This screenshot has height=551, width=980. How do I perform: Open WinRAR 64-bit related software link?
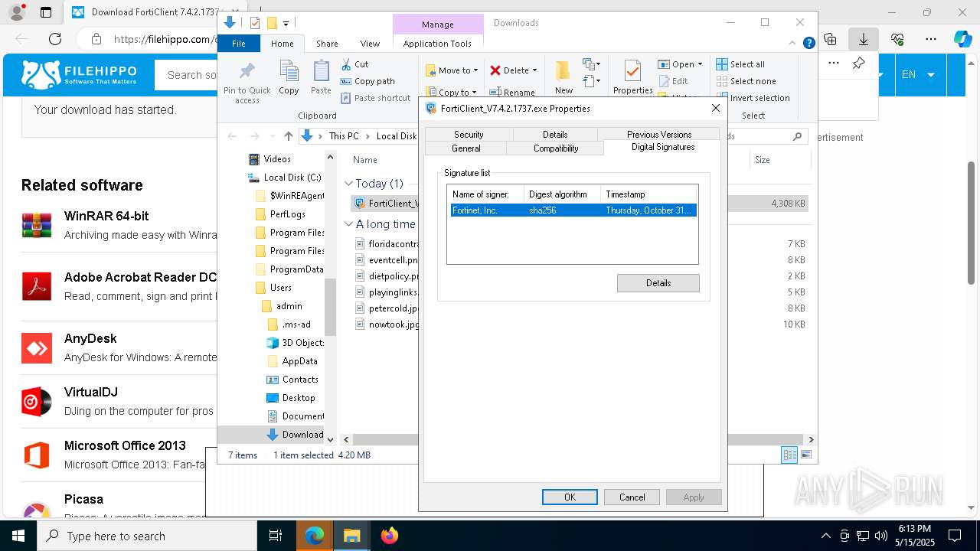tap(106, 216)
